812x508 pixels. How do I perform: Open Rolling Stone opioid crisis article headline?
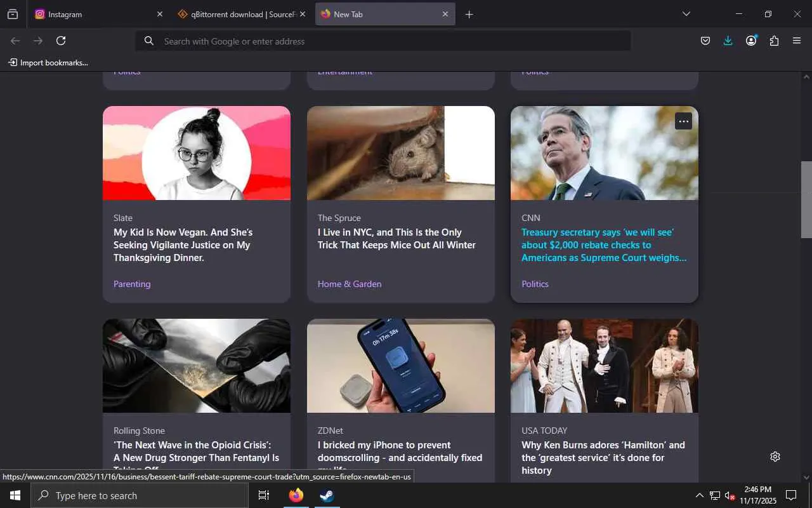click(197, 457)
